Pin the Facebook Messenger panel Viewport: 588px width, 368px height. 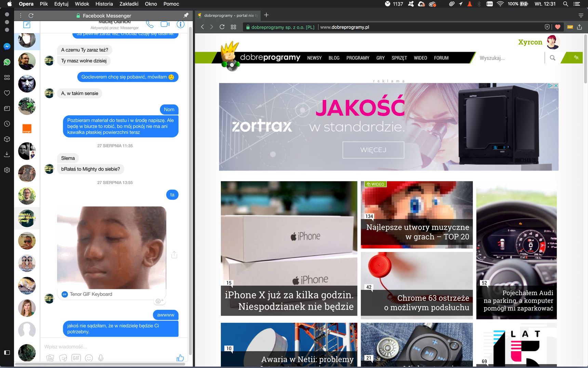tap(186, 15)
